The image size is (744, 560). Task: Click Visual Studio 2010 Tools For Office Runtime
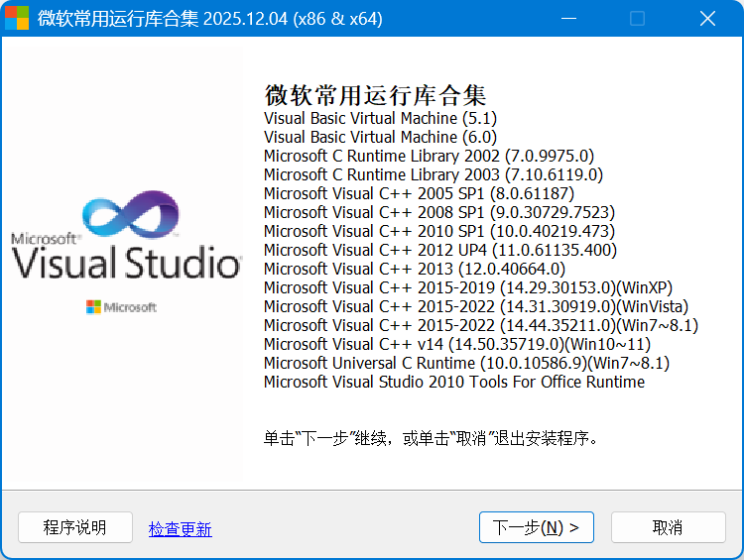(x=453, y=382)
